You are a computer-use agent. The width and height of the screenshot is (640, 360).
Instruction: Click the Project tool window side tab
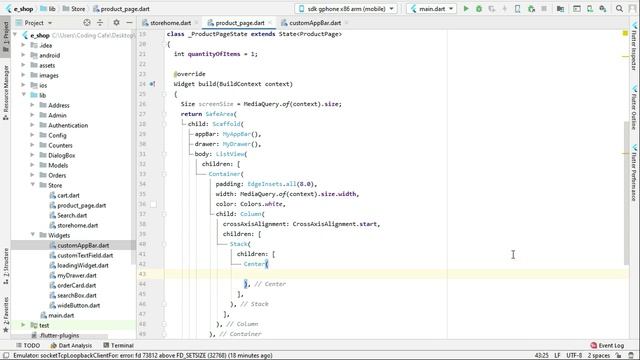point(5,36)
